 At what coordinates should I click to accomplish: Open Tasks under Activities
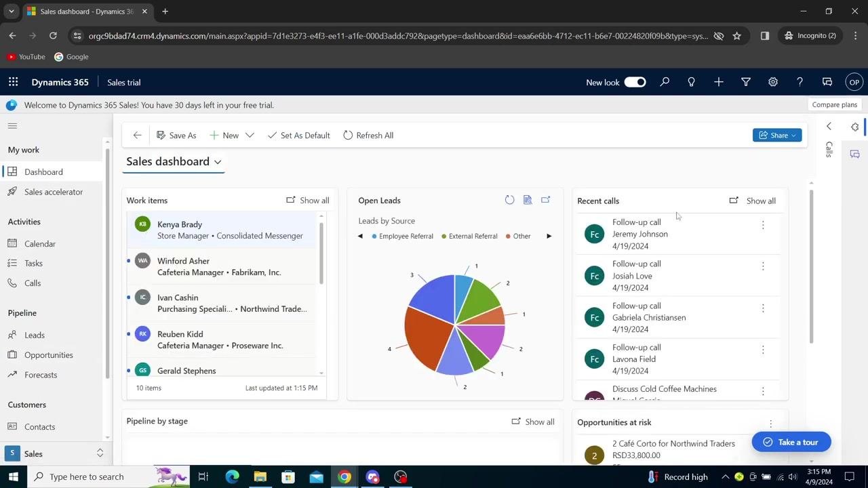click(53, 263)
